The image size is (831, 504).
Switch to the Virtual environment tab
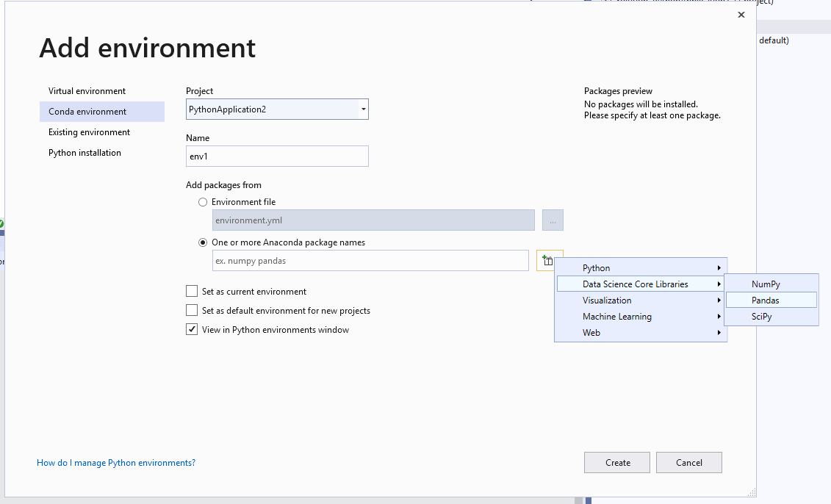tap(90, 90)
